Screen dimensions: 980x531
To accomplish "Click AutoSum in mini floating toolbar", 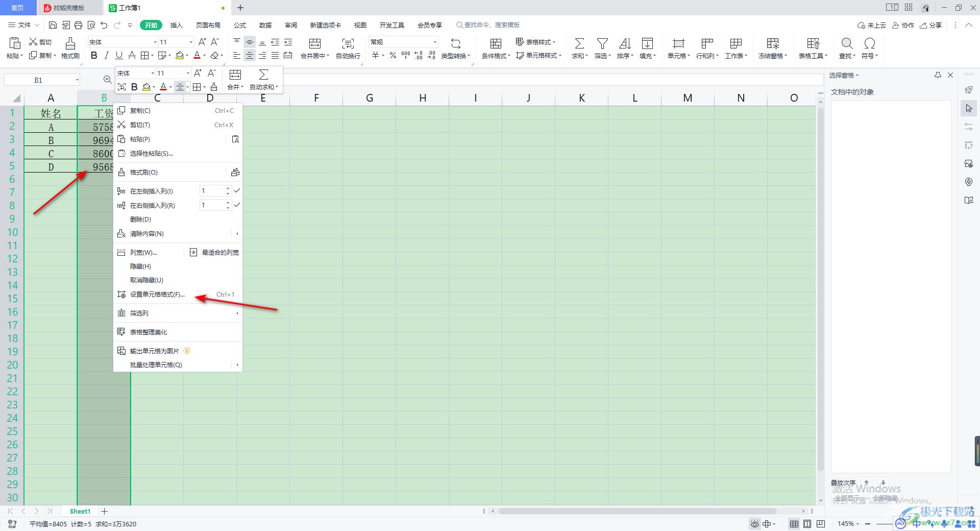I will 263,80.
